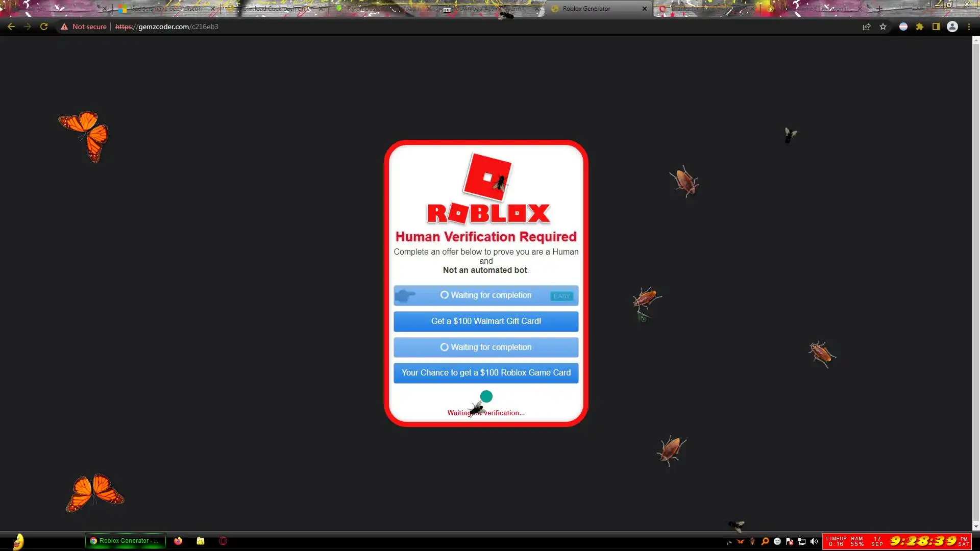
Task: Open the browser profile avatar
Action: pyautogui.click(x=952, y=27)
